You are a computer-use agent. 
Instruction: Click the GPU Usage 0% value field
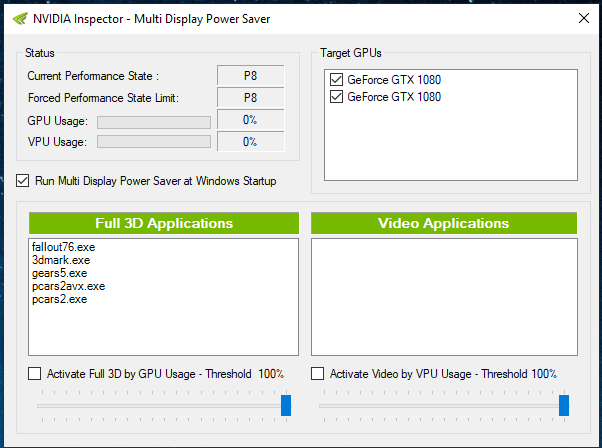pos(251,120)
